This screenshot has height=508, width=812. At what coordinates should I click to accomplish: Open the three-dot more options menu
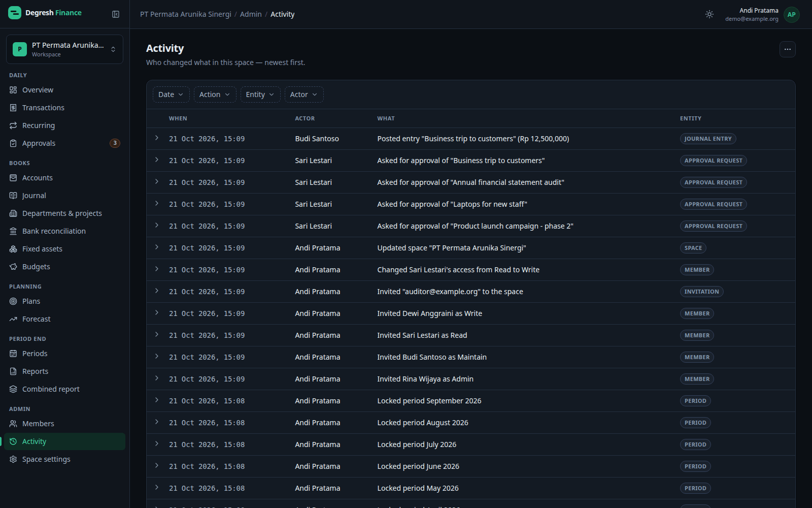click(787, 49)
